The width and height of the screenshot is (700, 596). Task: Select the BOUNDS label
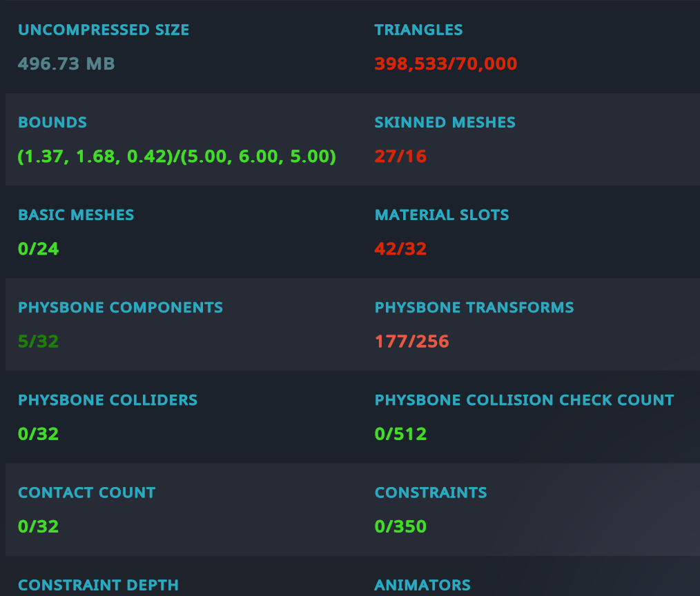[x=52, y=122]
